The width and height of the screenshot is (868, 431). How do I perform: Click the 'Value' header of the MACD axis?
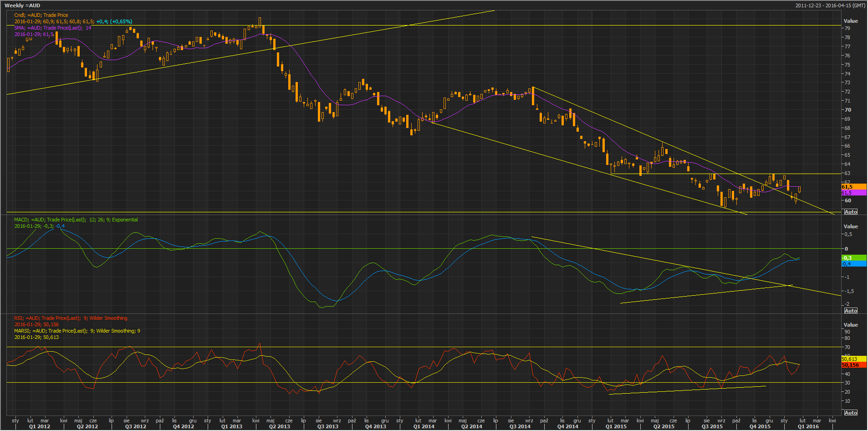click(x=851, y=226)
